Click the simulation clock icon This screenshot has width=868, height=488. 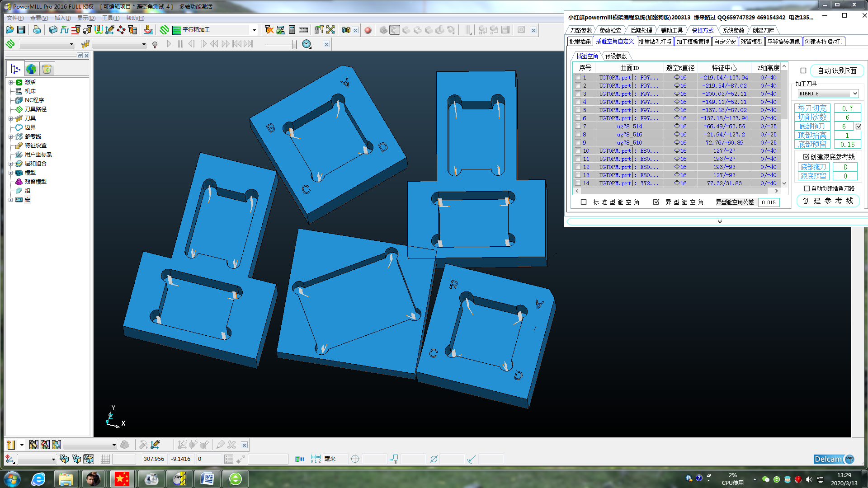click(x=307, y=44)
